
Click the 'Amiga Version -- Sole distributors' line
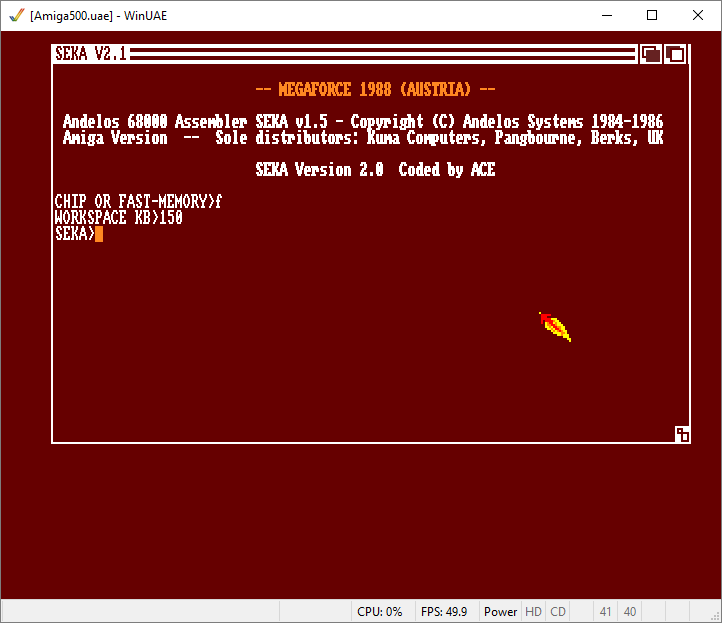pyautogui.click(x=363, y=138)
